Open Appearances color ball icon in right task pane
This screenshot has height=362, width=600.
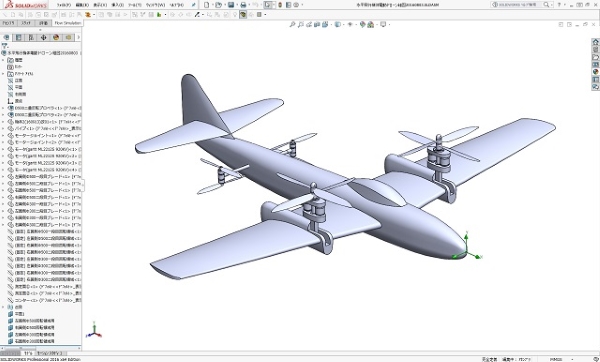coord(595,72)
